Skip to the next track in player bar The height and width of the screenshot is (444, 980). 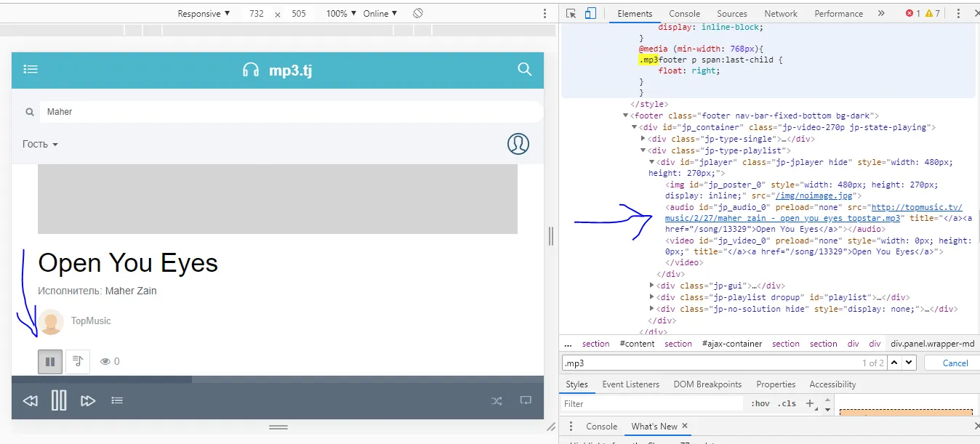click(88, 401)
